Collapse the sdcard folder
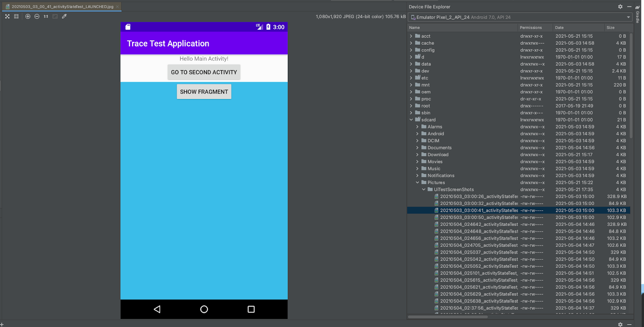Viewport: 644px width, 327px height. [x=411, y=120]
